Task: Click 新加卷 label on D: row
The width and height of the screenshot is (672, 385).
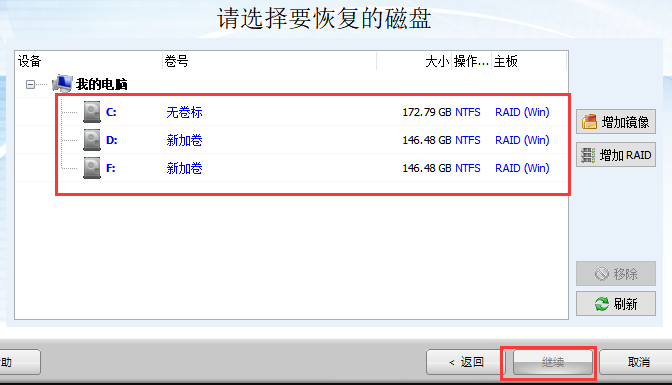Action: coord(184,140)
